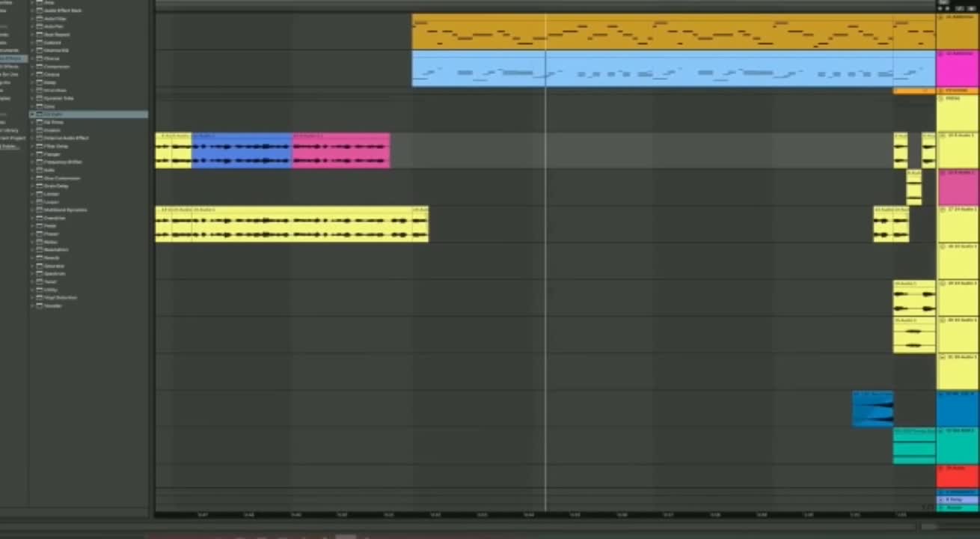Click the Saturator device icon
Image resolution: width=980 pixels, height=539 pixels.
[x=40, y=266]
